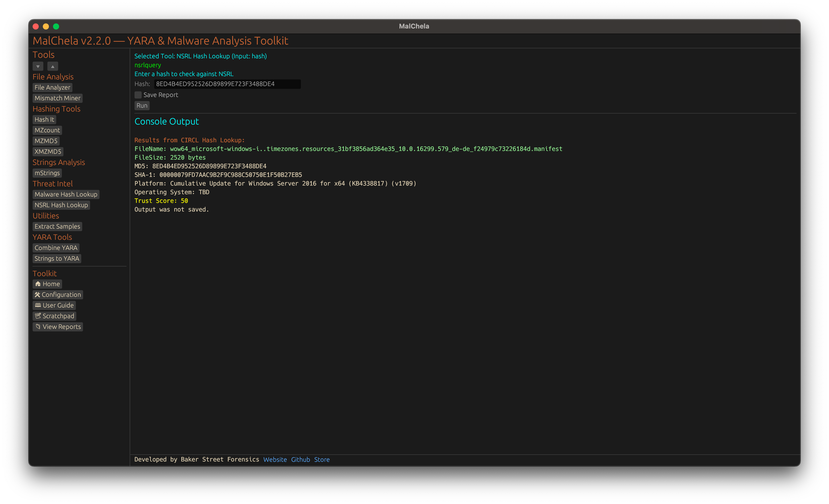
Task: Click the Output was not saved message
Action: tap(172, 209)
